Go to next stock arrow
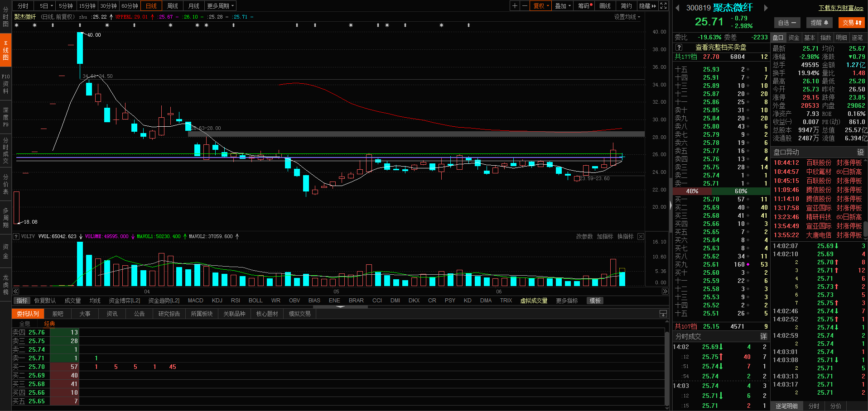 point(766,8)
